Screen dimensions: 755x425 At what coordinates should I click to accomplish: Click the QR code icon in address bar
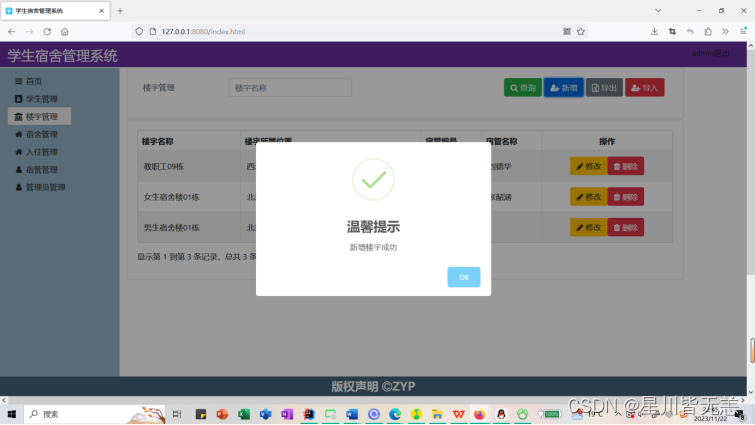(567, 32)
